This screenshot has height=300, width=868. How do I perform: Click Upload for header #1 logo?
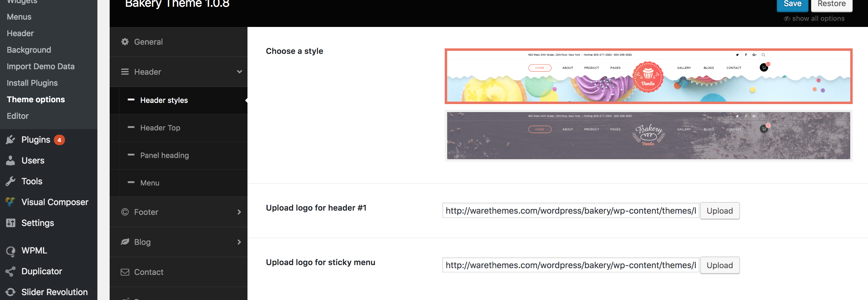pyautogui.click(x=720, y=211)
